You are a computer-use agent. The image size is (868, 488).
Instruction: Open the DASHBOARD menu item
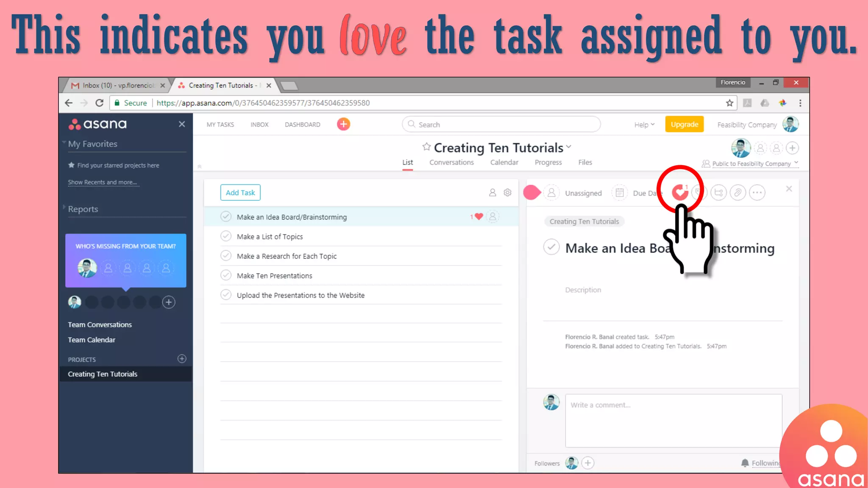click(x=303, y=125)
